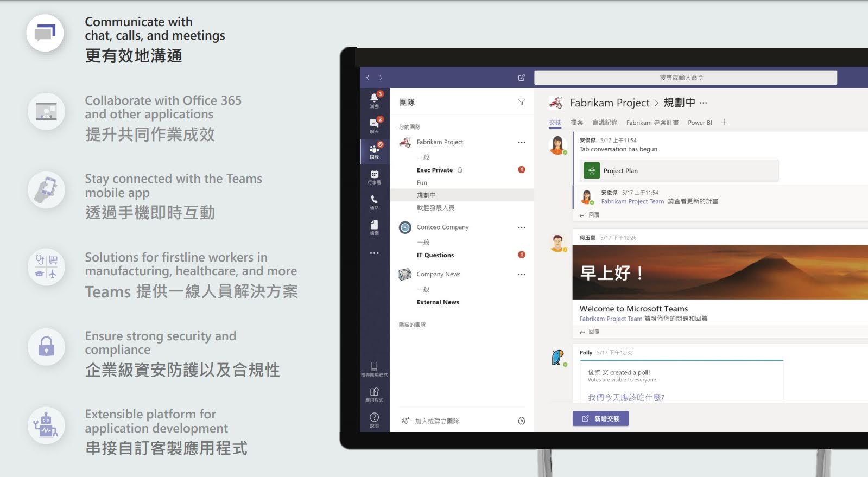868x477 pixels.
Task: Open the sidebar more apps ellipsis
Action: click(374, 253)
